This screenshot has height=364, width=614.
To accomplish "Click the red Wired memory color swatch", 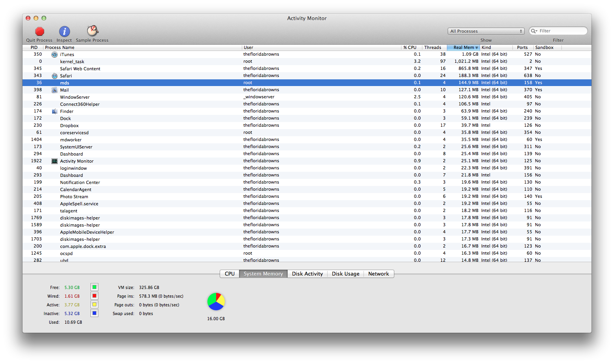I will 94,296.
